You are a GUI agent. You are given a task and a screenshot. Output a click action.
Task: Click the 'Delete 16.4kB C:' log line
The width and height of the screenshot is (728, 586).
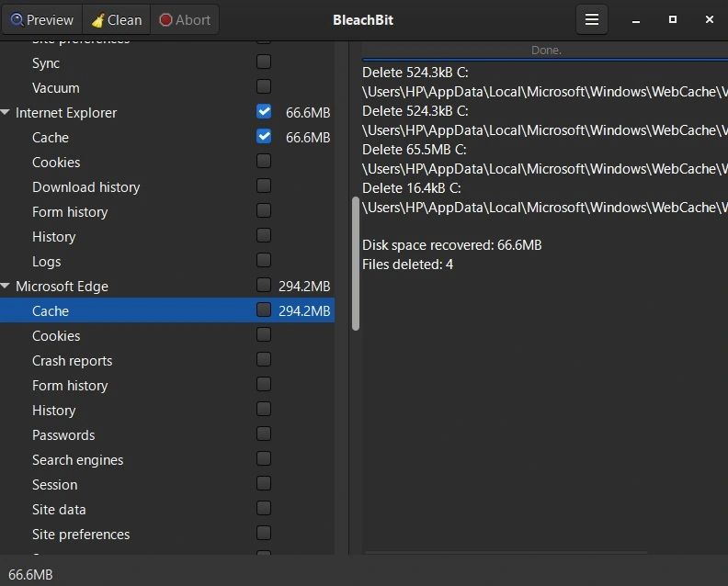412,188
